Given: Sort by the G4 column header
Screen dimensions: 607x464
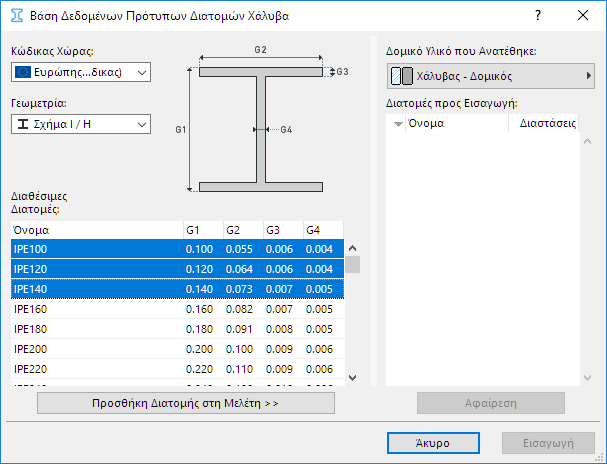Looking at the screenshot, I should coord(323,230).
